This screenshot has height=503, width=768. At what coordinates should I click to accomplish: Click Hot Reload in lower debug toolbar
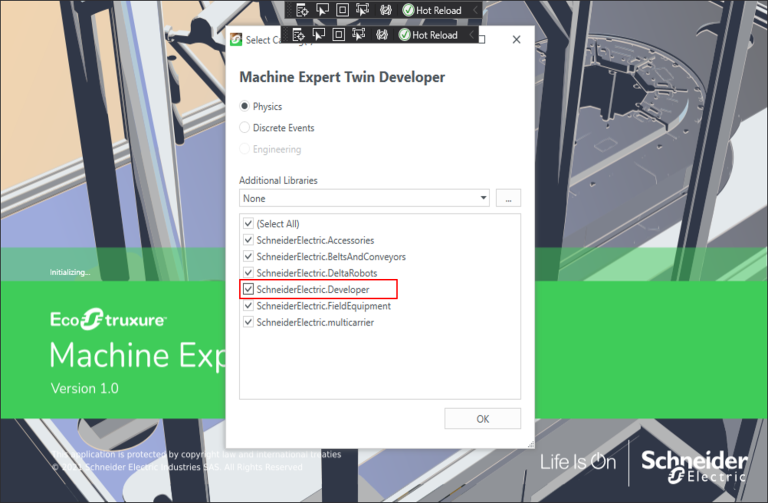[x=428, y=35]
